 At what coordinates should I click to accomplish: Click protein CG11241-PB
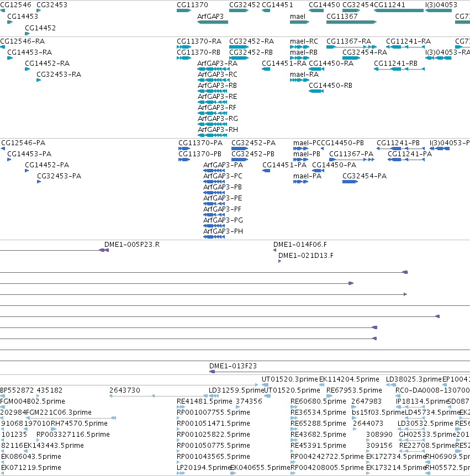click(398, 143)
